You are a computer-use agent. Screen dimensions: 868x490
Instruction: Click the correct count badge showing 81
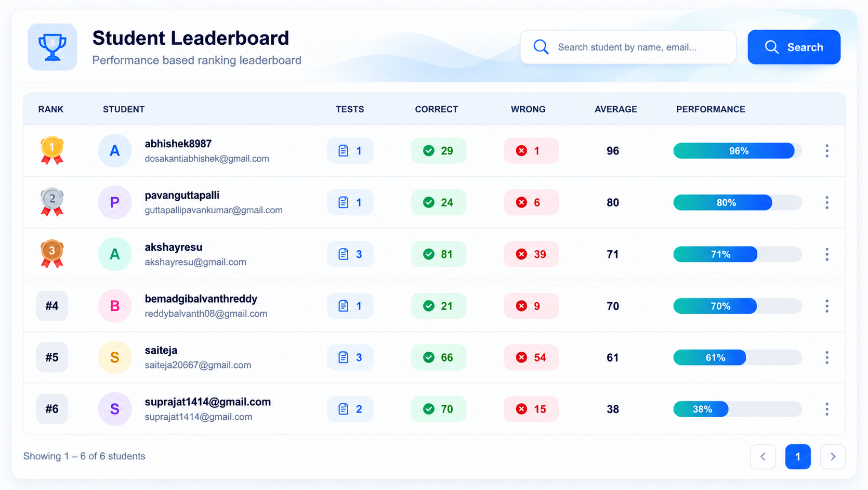click(x=439, y=254)
